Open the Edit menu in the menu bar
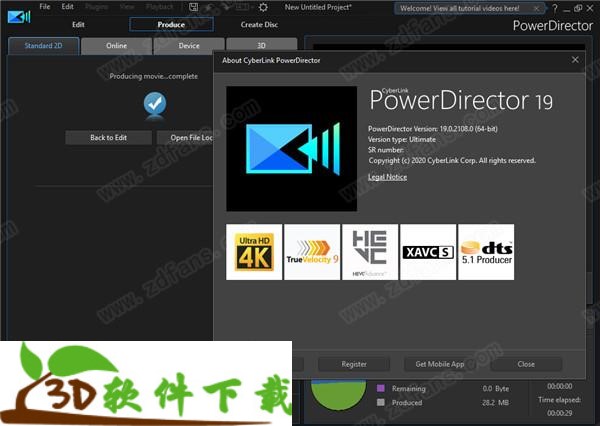Screen dimensions: 600x426 [67, 7]
